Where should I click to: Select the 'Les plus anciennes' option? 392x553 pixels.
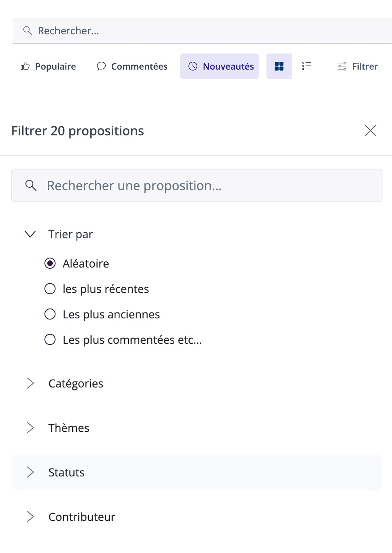[50, 314]
